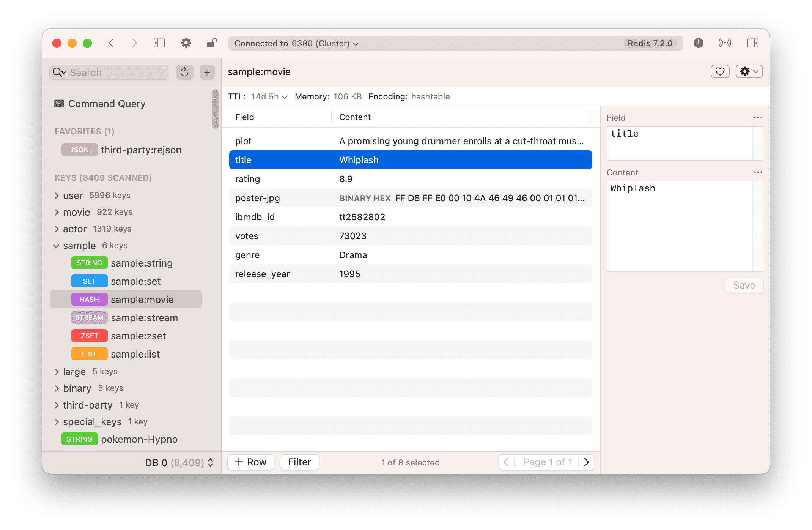Click the refresh/reload keys icon
This screenshot has height=530, width=812.
[185, 72]
